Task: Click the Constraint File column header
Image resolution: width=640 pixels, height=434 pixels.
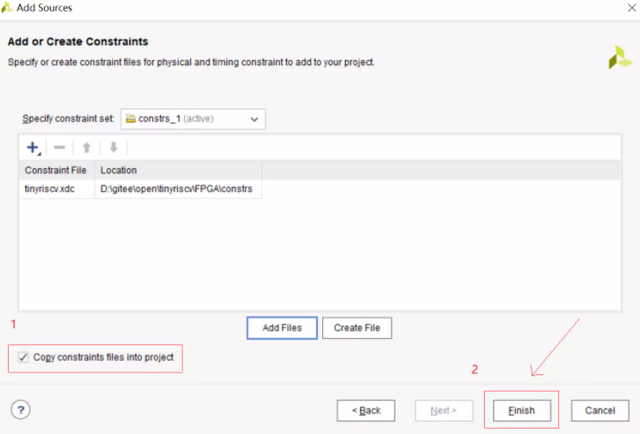Action: [x=56, y=170]
